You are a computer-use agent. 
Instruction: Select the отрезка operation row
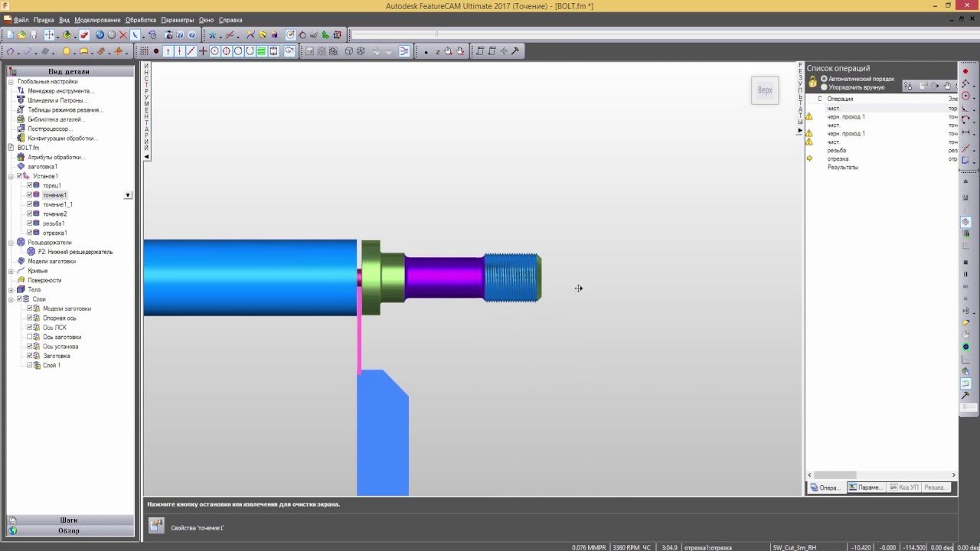click(838, 159)
